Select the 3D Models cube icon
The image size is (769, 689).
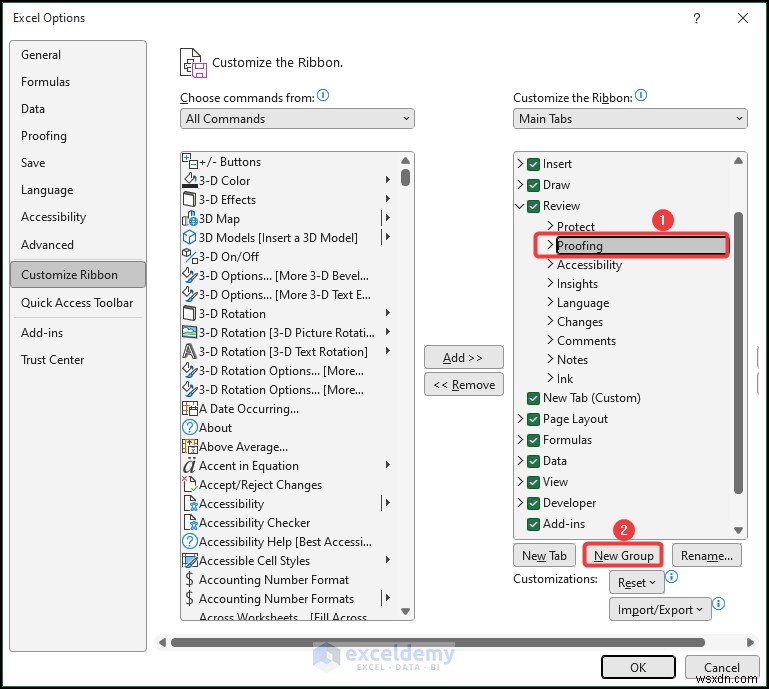tap(189, 237)
